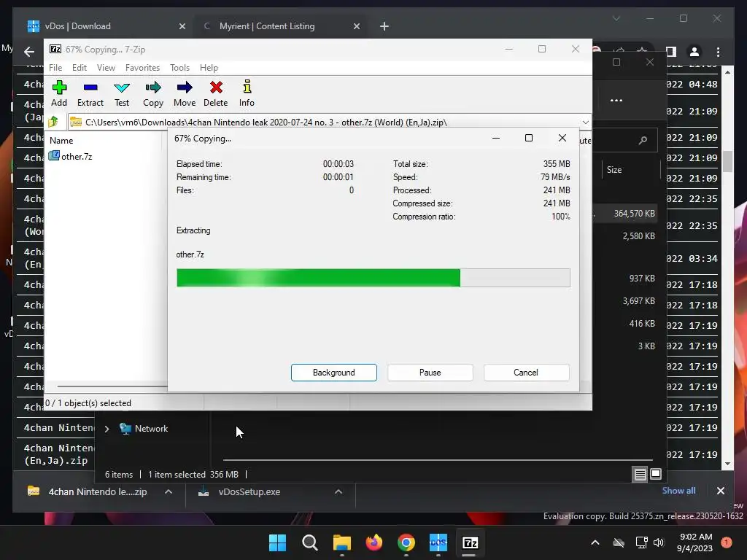Click the Info toolbar icon

(x=247, y=94)
